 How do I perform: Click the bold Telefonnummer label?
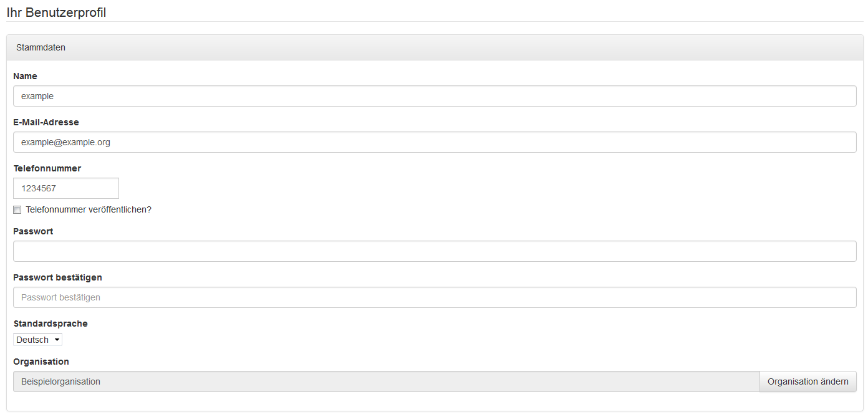(47, 168)
